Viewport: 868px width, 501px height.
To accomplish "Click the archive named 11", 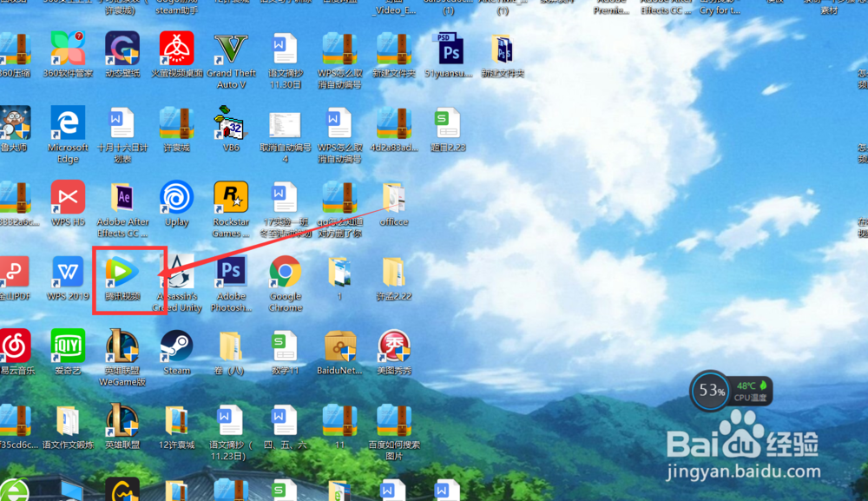I will pyautogui.click(x=339, y=419).
